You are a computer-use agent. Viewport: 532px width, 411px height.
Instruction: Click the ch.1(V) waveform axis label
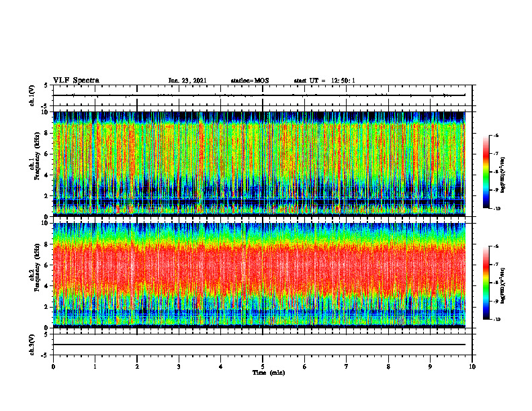(x=32, y=95)
